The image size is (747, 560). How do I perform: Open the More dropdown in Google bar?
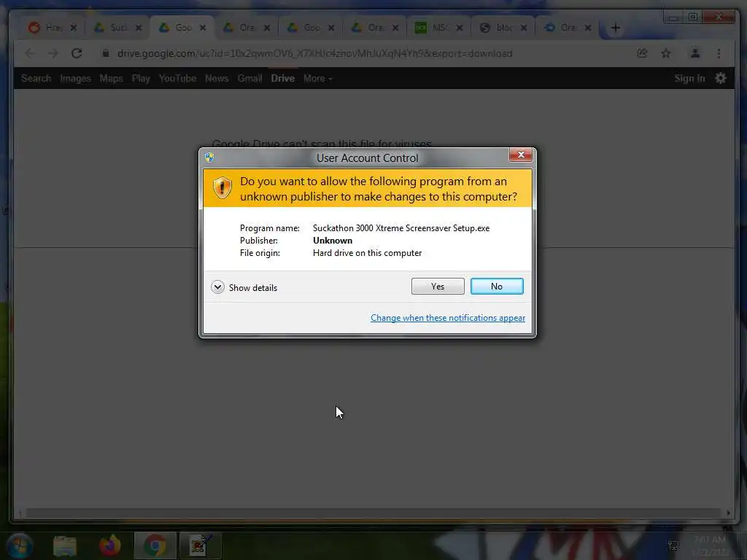click(x=318, y=78)
